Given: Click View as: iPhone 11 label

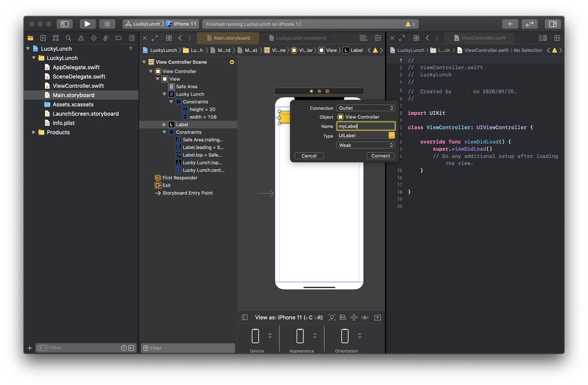Looking at the screenshot, I should (289, 317).
